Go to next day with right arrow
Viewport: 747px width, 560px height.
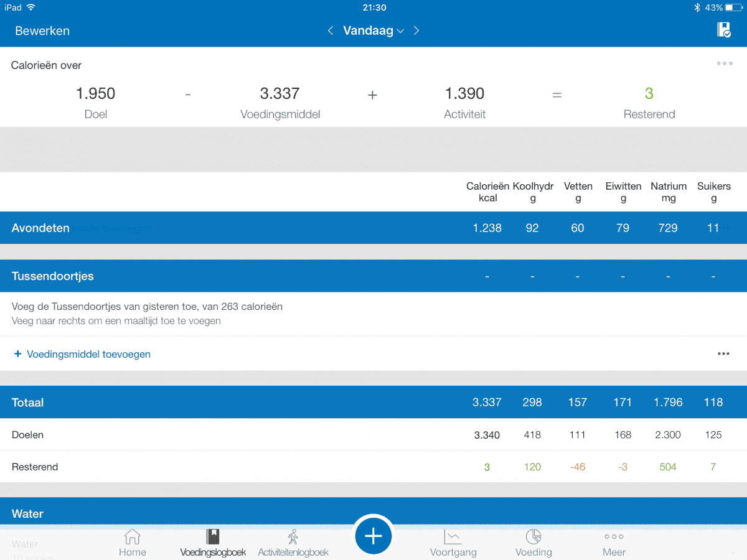(416, 30)
